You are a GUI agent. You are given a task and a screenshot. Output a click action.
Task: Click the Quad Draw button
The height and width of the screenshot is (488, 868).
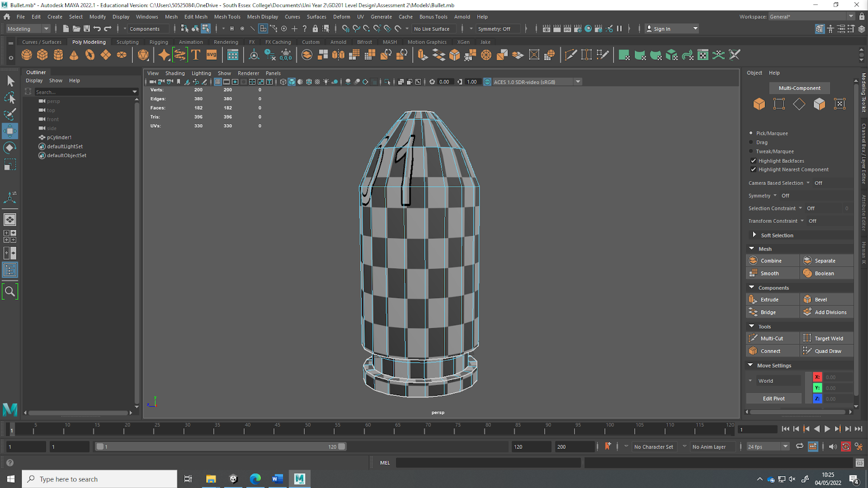[x=827, y=351]
